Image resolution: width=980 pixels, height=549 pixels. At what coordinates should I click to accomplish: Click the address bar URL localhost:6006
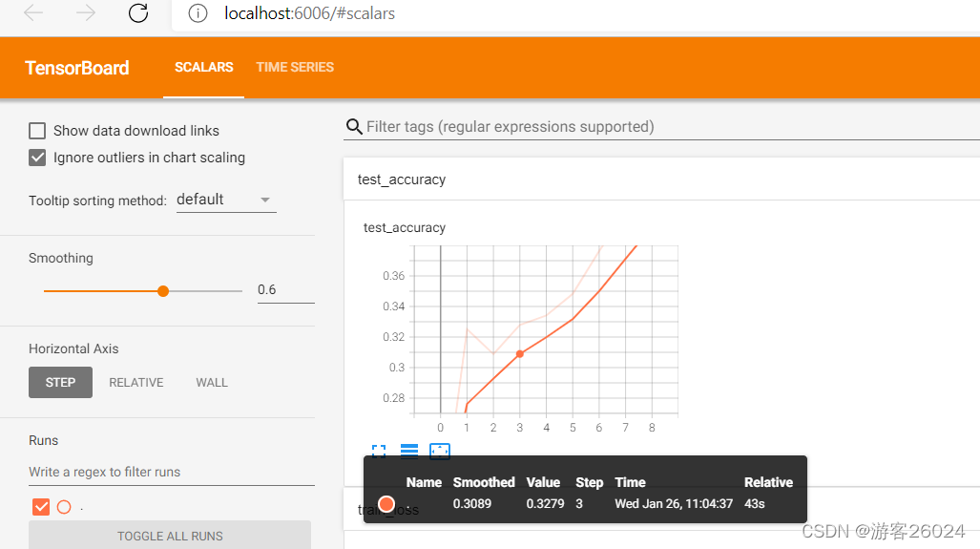[x=309, y=13]
